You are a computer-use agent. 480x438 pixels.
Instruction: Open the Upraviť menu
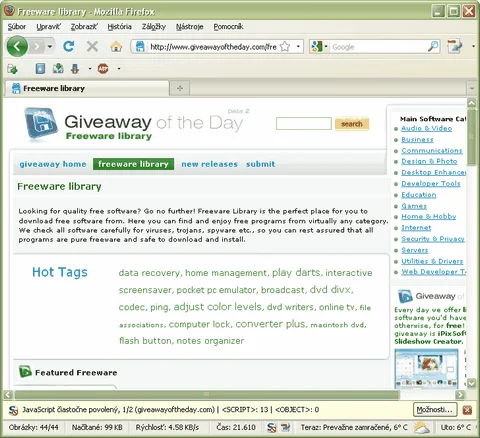pyautogui.click(x=49, y=27)
